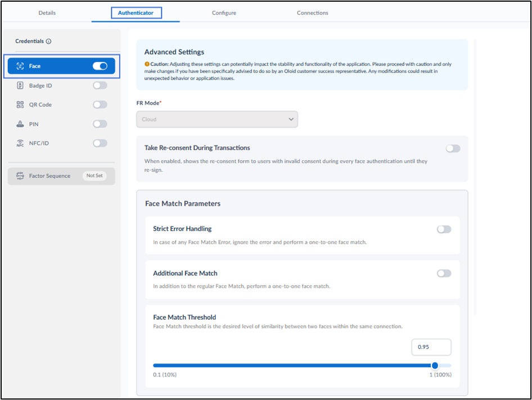
Task: Click the Factor Sequence icon
Action: click(20, 176)
